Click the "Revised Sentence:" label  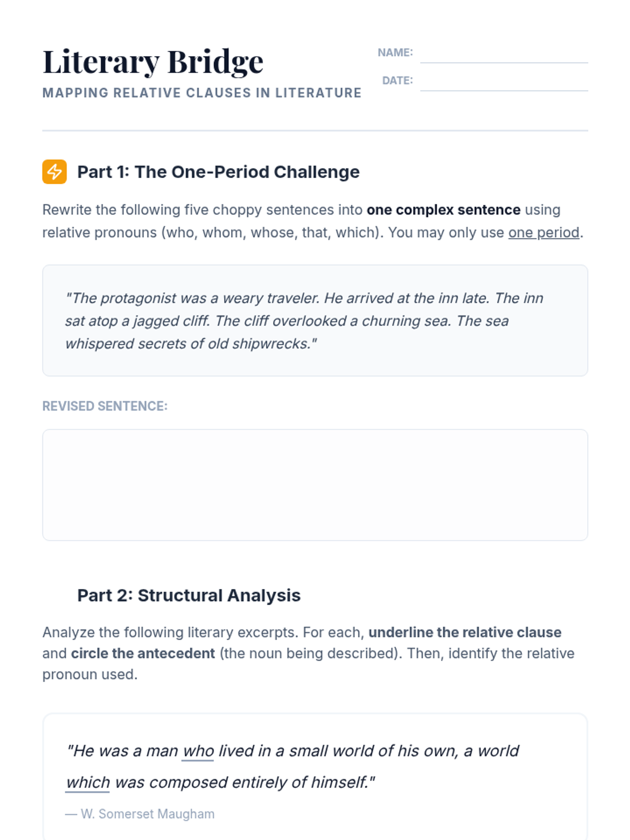coord(105,406)
